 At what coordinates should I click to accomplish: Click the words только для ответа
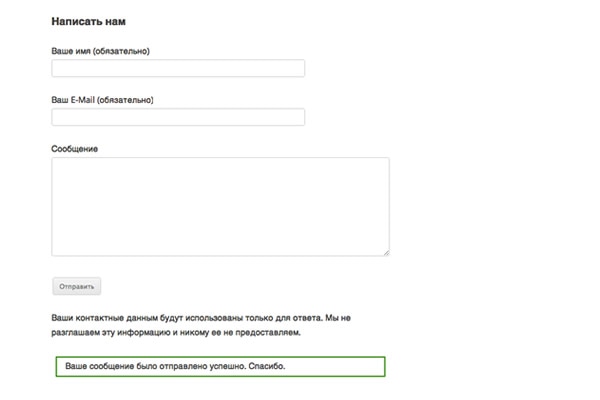[x=268, y=318]
